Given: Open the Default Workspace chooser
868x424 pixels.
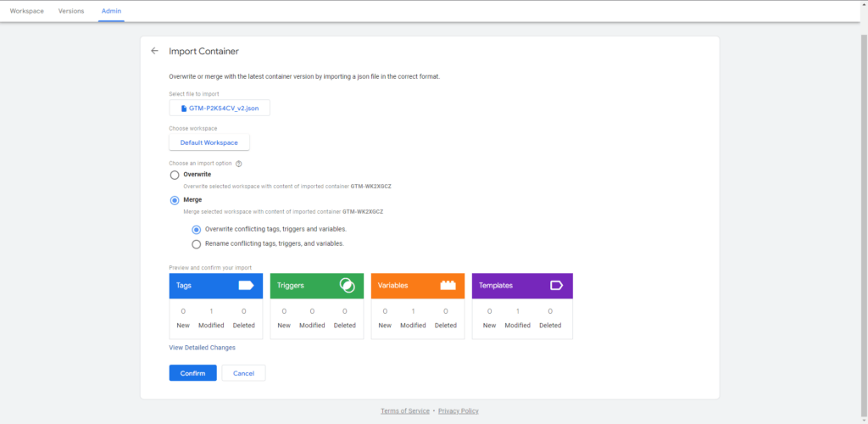Looking at the screenshot, I should 209,142.
